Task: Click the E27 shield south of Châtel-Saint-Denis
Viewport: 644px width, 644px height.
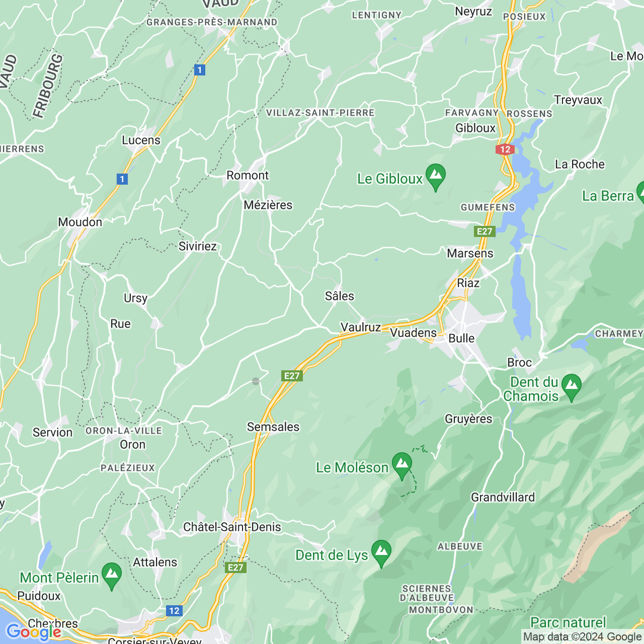Action: pyautogui.click(x=235, y=568)
